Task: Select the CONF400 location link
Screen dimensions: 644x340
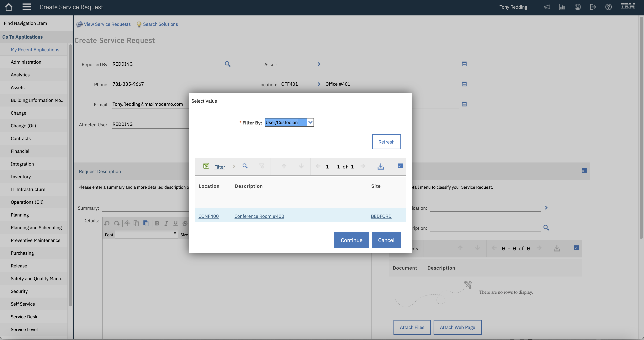Action: point(208,216)
